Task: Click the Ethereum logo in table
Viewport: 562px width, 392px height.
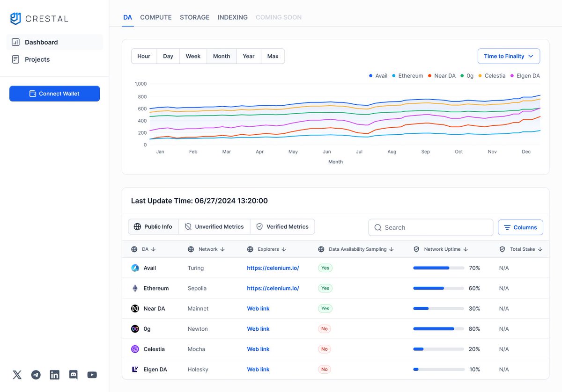Action: click(x=135, y=288)
